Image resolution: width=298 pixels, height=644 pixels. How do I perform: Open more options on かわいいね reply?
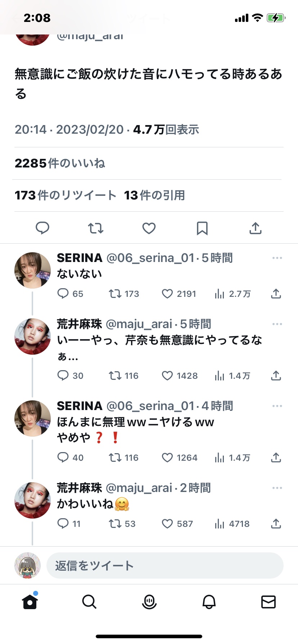(x=277, y=488)
